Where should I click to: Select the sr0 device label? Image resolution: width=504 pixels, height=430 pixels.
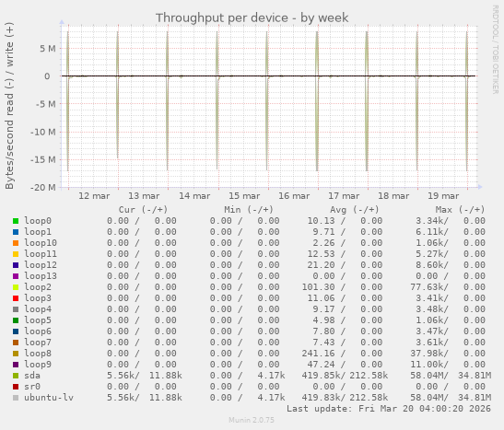point(32,387)
